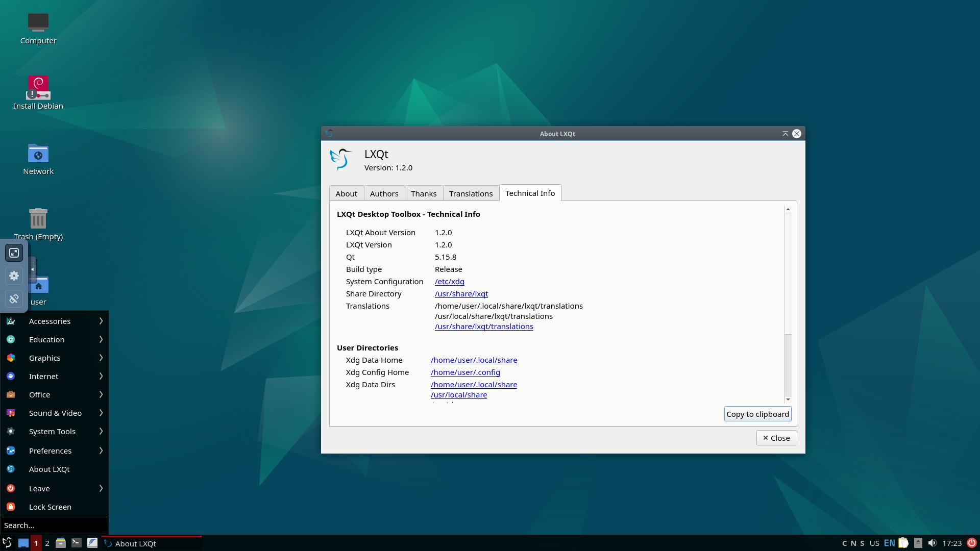This screenshot has height=551, width=980.
Task: Click the show desktop icon in taskbar
Action: click(x=23, y=543)
